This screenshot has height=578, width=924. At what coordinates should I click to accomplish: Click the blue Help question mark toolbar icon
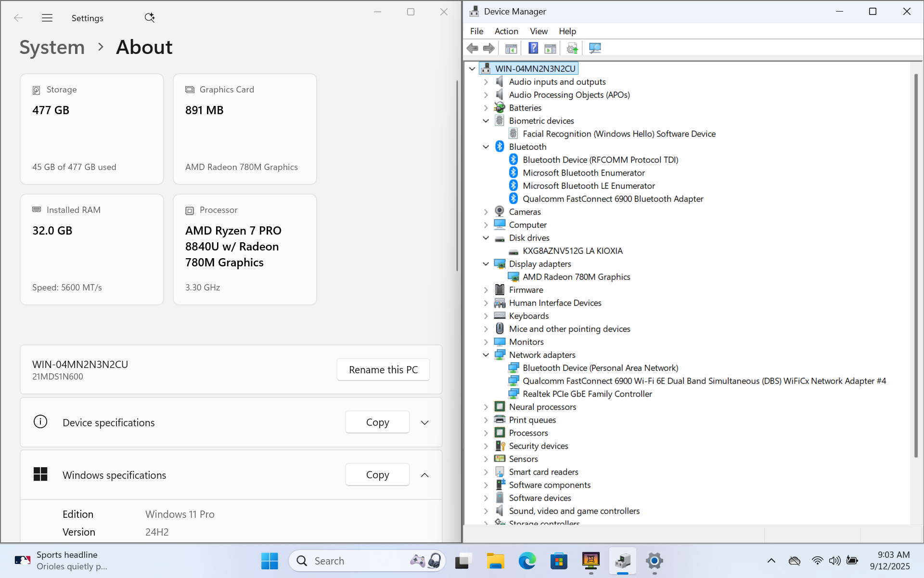tap(533, 48)
